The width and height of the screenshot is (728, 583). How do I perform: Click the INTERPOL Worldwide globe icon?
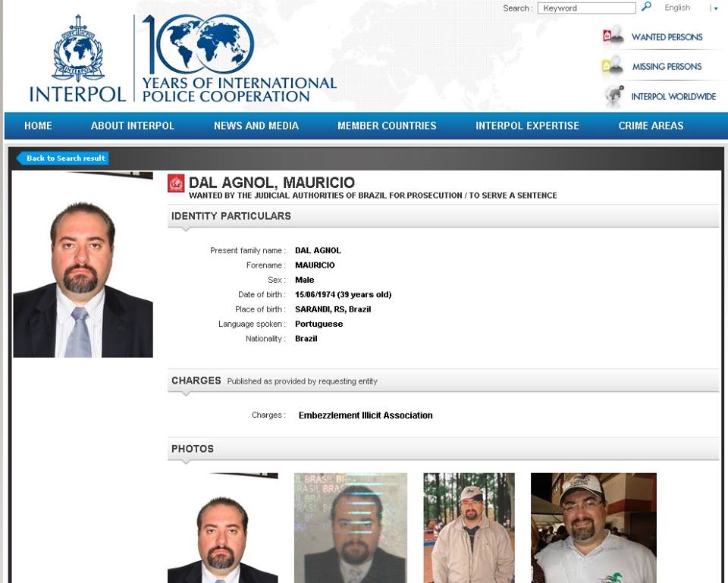[x=613, y=96]
